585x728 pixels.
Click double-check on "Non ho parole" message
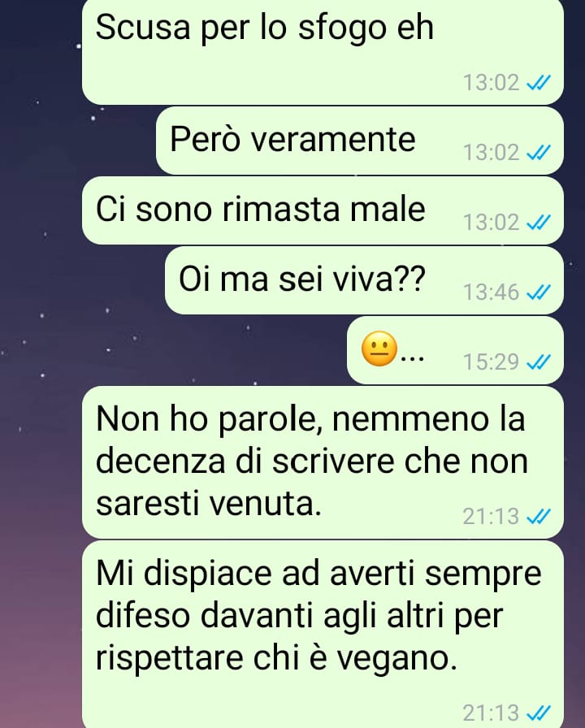pos(539,516)
